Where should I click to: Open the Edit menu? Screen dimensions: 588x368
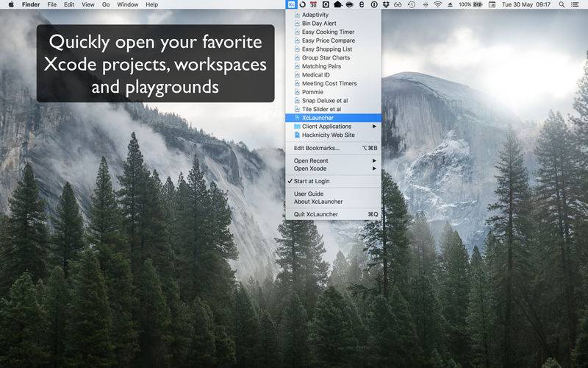[x=69, y=4]
